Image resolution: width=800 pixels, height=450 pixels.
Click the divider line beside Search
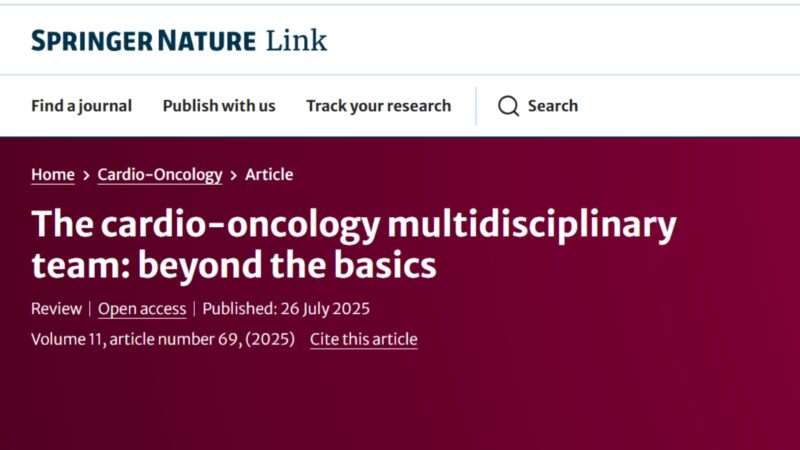point(476,106)
